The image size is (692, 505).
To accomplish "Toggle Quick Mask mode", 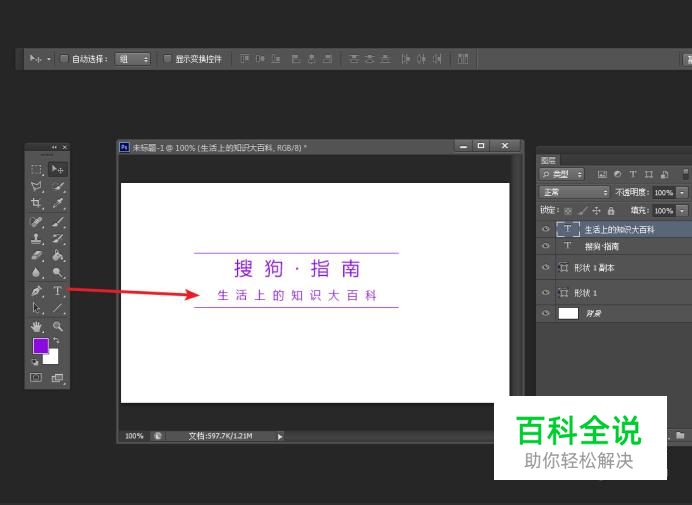I will click(36, 378).
